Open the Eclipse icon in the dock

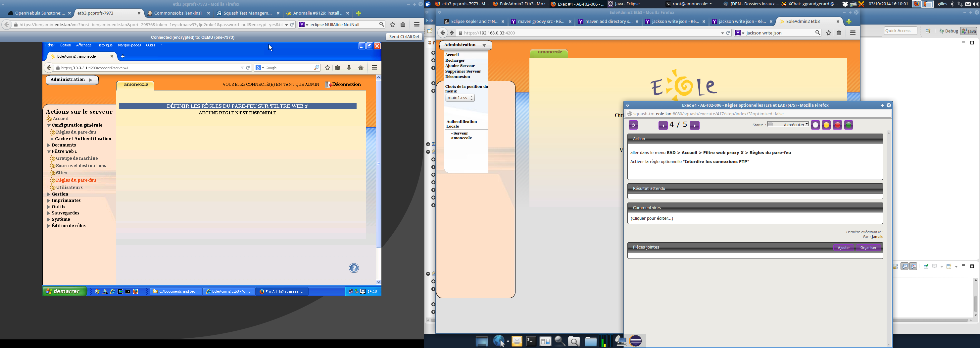[636, 341]
